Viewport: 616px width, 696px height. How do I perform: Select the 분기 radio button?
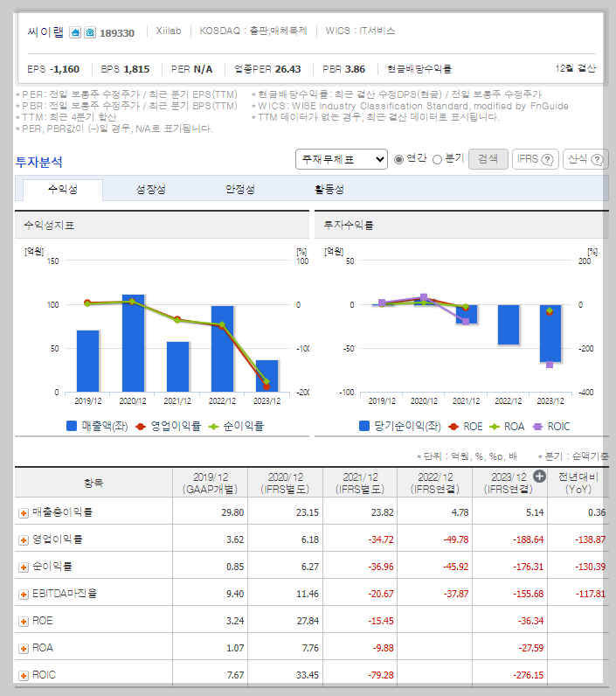(437, 159)
